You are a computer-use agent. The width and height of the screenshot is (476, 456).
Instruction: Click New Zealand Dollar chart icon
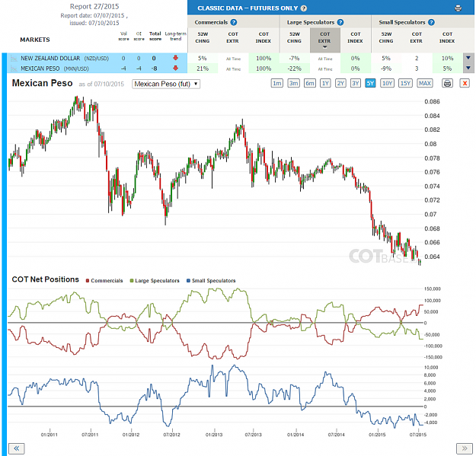[x=14, y=59]
